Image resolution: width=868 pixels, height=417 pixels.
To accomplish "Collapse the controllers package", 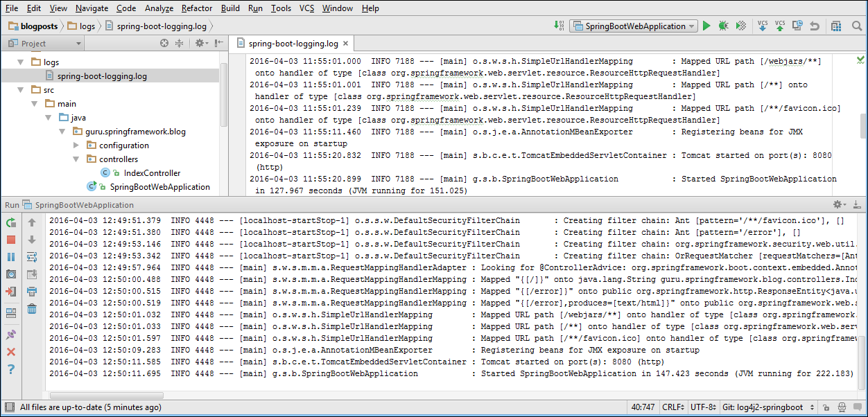I will tap(76, 159).
